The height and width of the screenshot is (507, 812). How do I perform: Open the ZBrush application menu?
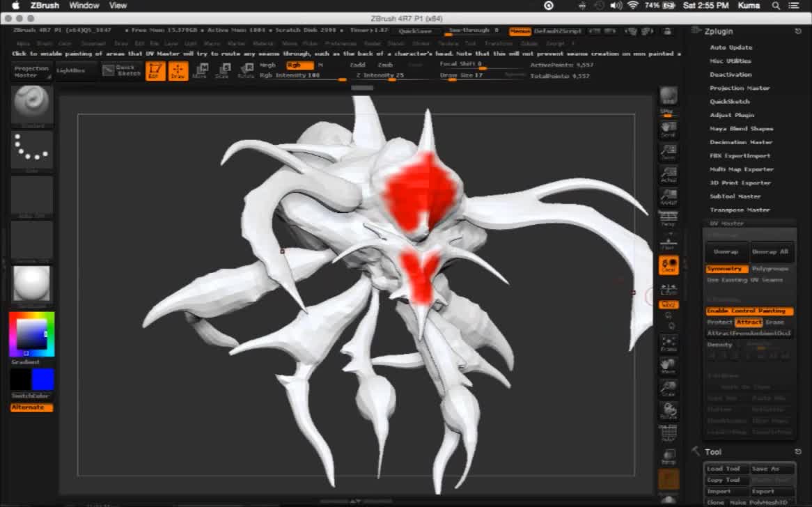pyautogui.click(x=45, y=6)
